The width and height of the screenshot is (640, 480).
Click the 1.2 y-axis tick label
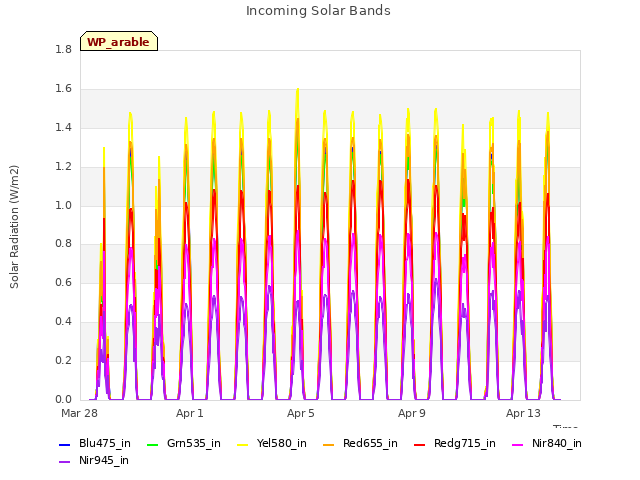[x=63, y=167]
